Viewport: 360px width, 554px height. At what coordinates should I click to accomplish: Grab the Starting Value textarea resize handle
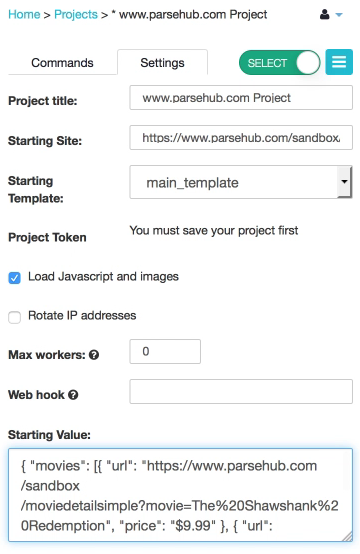[x=348, y=536]
